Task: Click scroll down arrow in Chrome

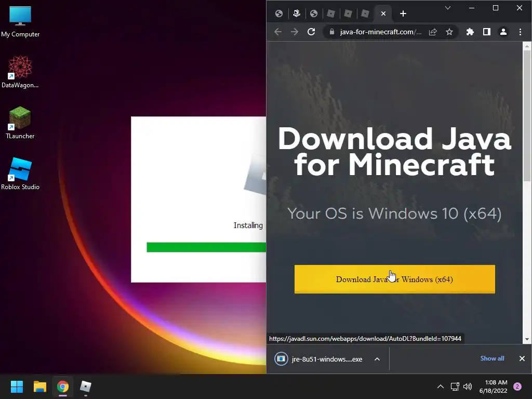Action: pyautogui.click(x=527, y=339)
